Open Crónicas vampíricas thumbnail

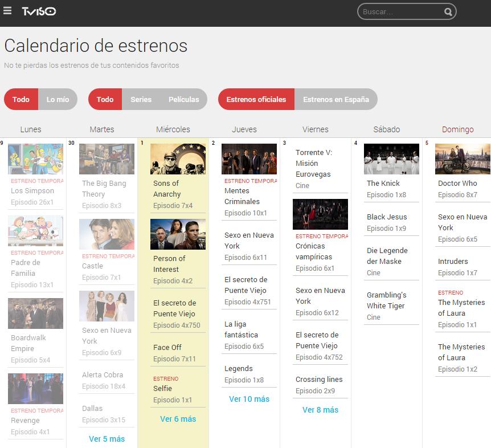coord(320,214)
